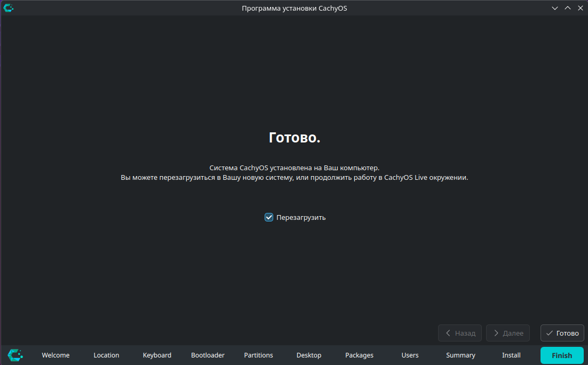Select the Desktop step
588x365 pixels.
309,355
